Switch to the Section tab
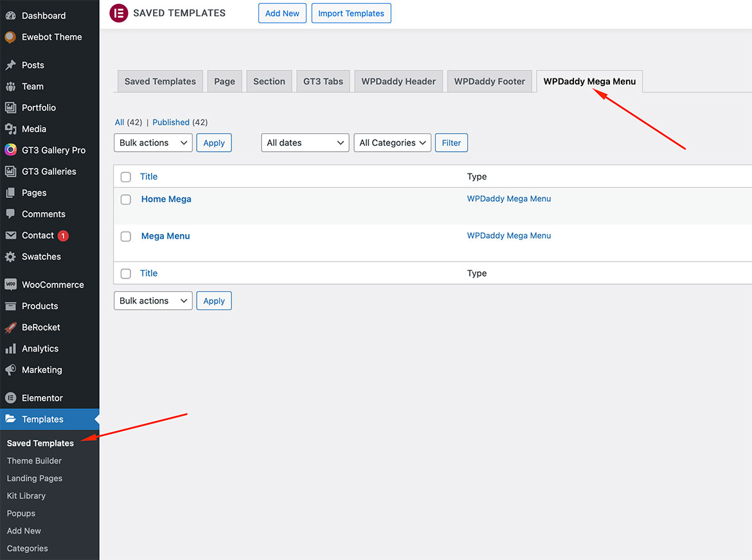Image resolution: width=752 pixels, height=560 pixels. point(269,81)
